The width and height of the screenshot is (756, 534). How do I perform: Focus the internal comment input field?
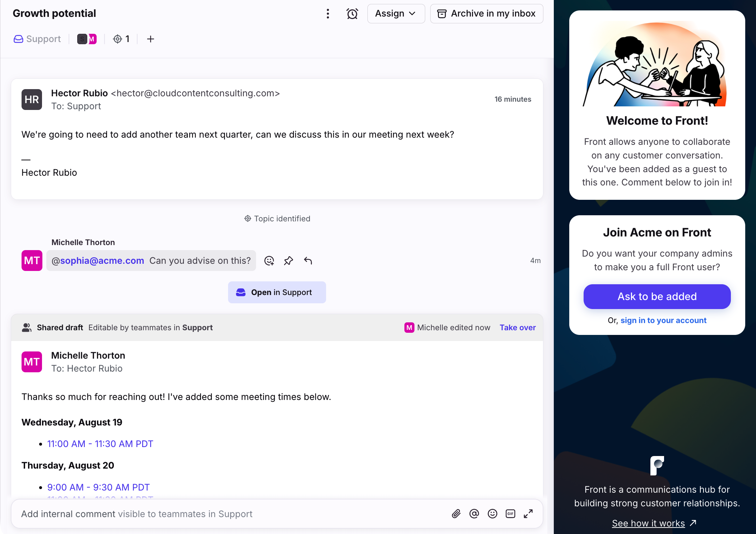point(230,514)
